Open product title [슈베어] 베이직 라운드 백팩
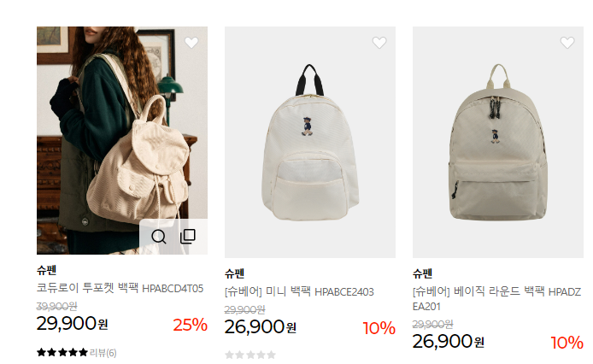 tap(497, 299)
